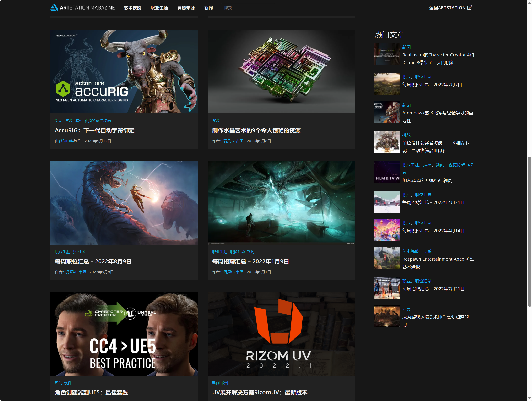The width and height of the screenshot is (532, 401).
Task: Open the dragon battle job roundup thumbnail
Action: click(124, 203)
